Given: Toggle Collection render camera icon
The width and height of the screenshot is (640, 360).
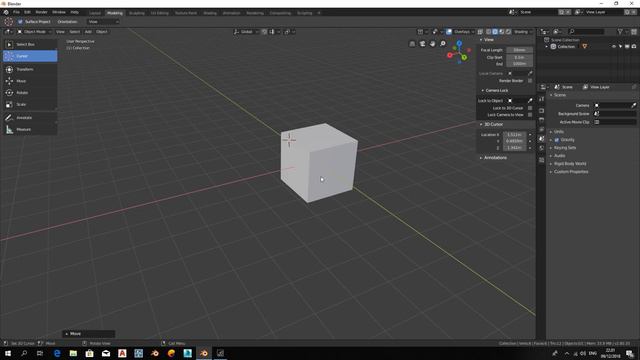Looking at the screenshot, I should pos(634,47).
